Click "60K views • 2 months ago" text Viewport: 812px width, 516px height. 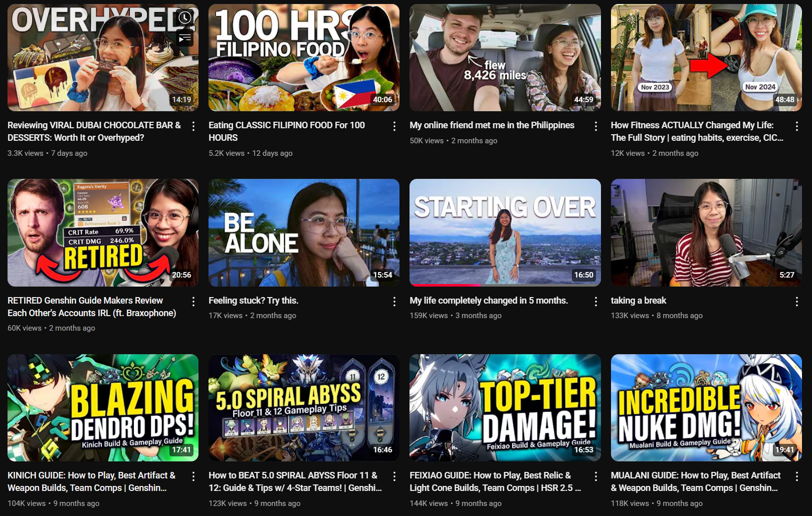51,328
